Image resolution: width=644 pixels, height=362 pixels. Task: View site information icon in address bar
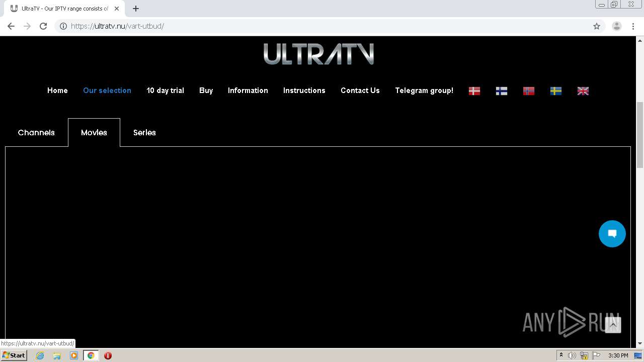click(63, 26)
